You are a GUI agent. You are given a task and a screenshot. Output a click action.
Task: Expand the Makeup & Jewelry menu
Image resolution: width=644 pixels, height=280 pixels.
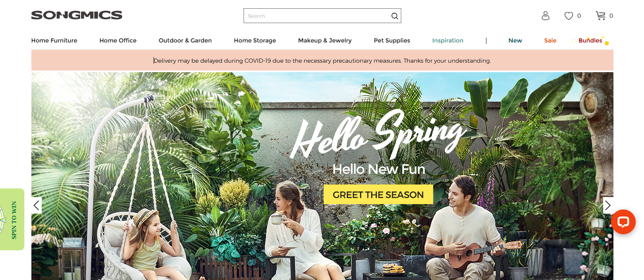[325, 40]
